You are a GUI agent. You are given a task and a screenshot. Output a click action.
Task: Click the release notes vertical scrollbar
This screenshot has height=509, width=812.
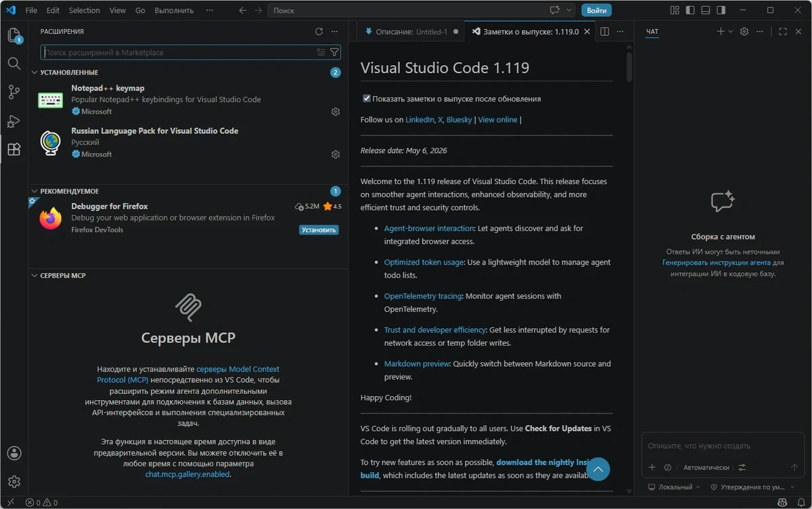click(629, 66)
